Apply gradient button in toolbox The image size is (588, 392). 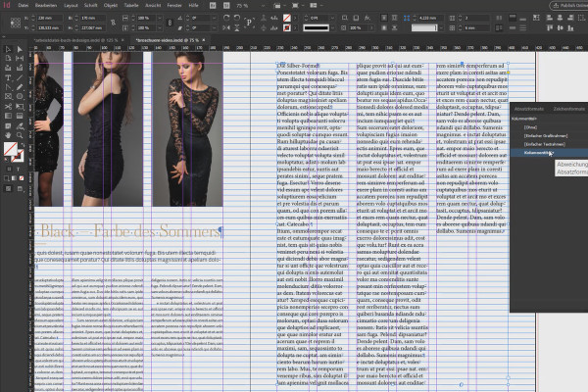point(14,178)
